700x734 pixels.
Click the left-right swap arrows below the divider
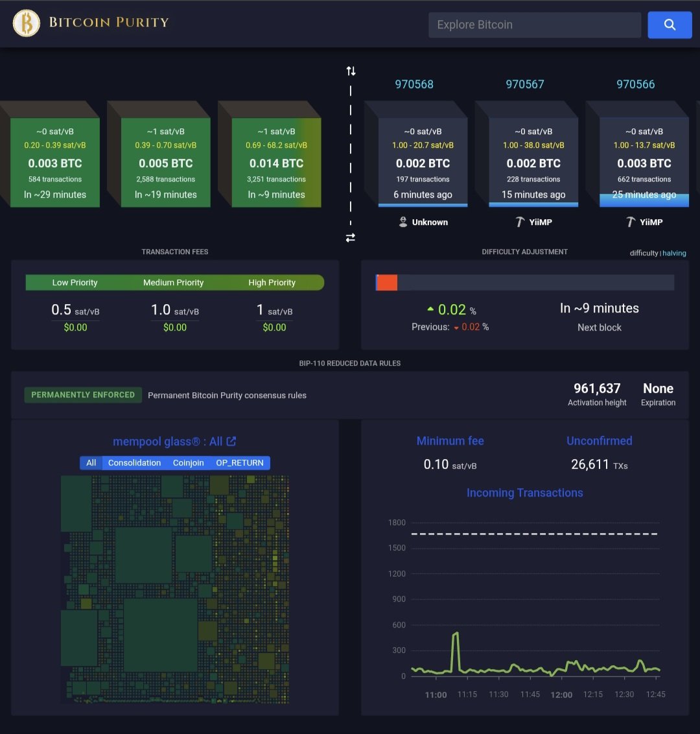click(x=351, y=238)
